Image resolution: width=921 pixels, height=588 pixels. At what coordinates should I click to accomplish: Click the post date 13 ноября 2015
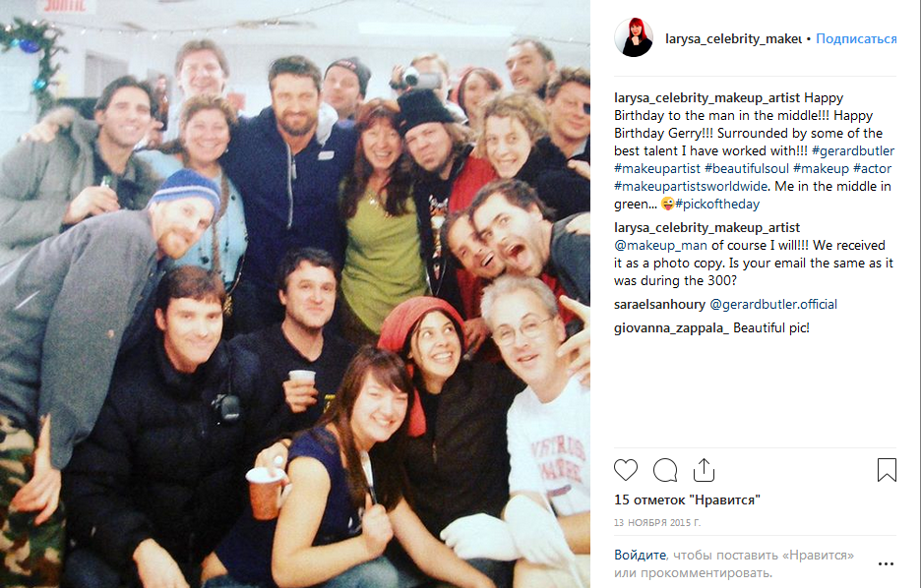click(657, 522)
